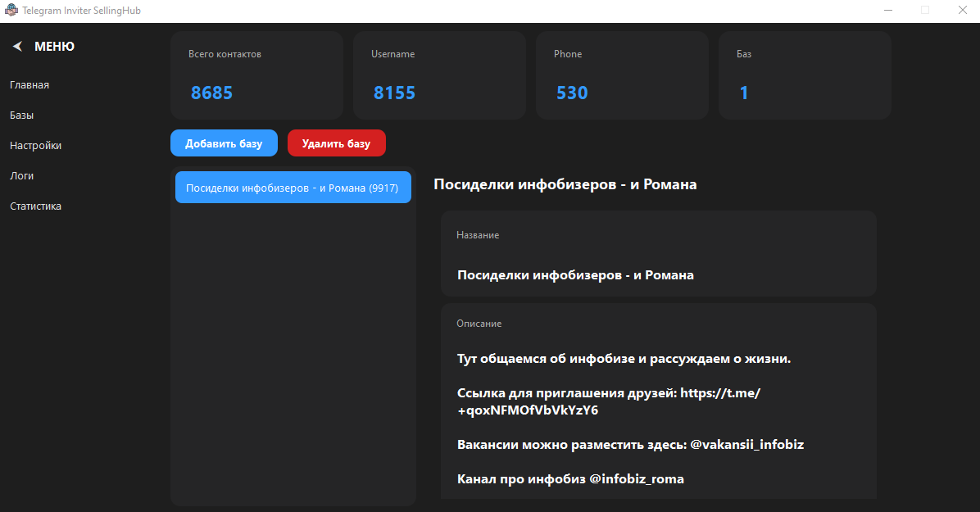This screenshot has height=512, width=980.
Task: Click the @infobiz_roma channel mention
Action: pyautogui.click(x=636, y=478)
